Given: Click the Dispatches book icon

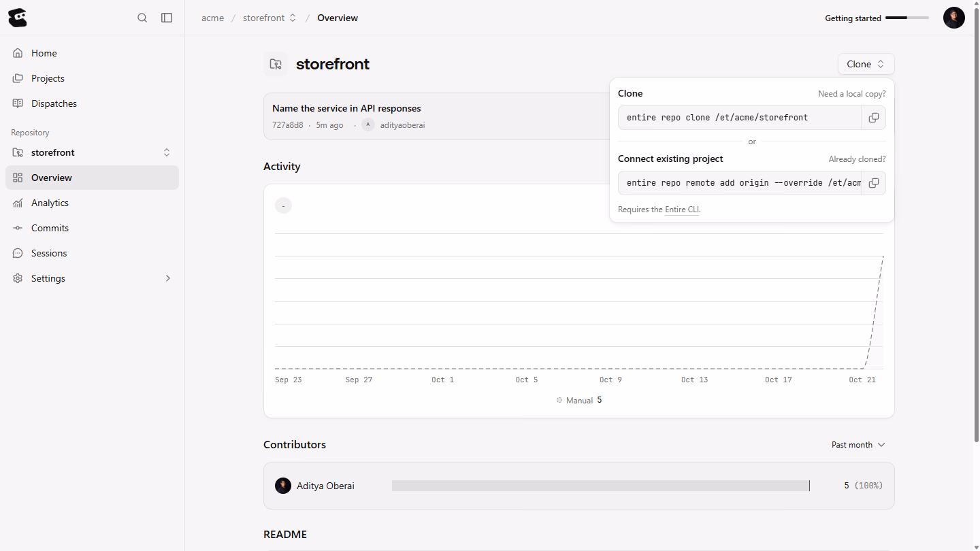Looking at the screenshot, I should [x=18, y=103].
